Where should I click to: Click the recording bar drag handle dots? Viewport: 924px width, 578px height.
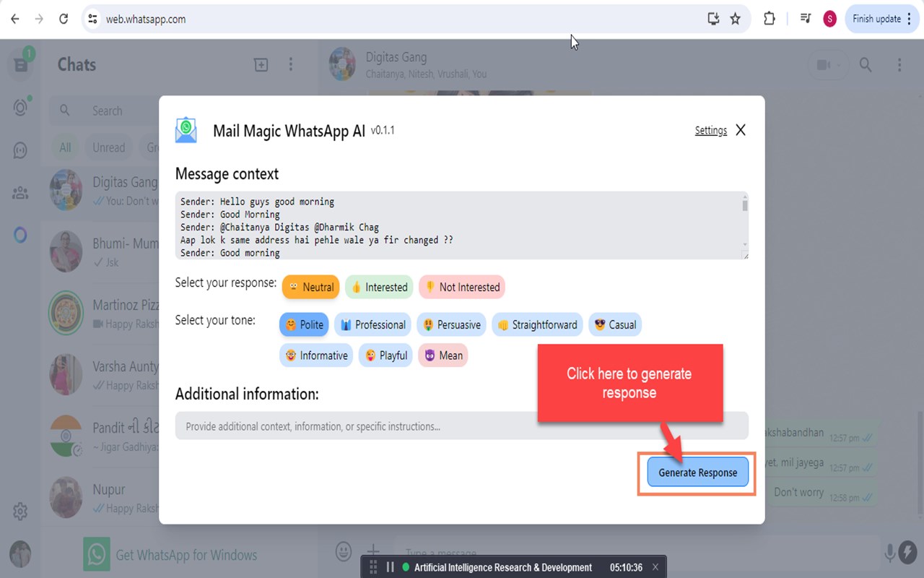click(373, 567)
